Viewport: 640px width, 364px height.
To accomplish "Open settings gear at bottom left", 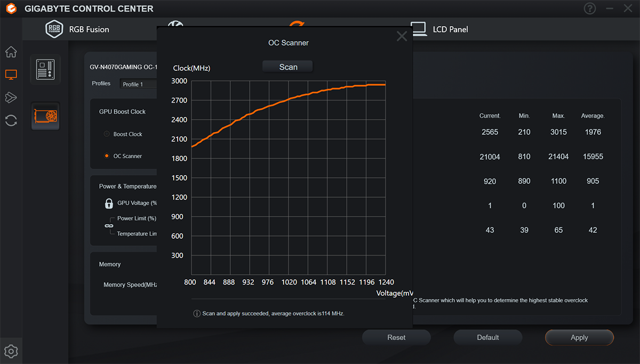I will (x=11, y=351).
